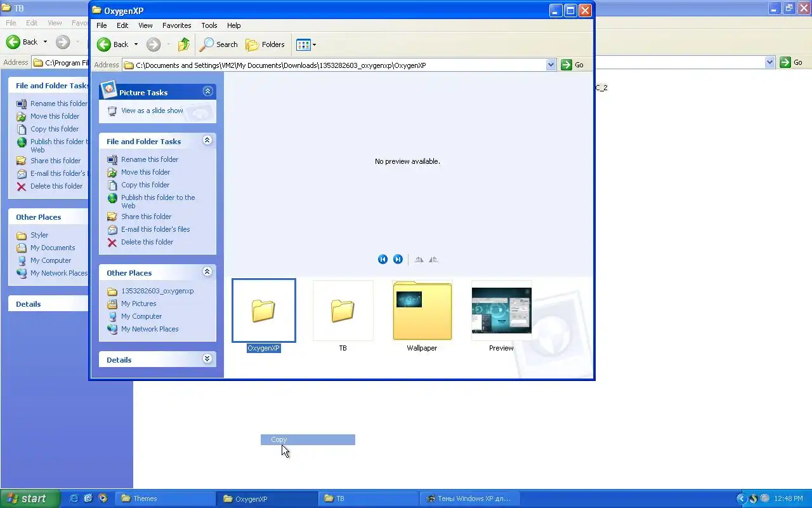Open Search in OxygenXP toolbar

[x=219, y=44]
